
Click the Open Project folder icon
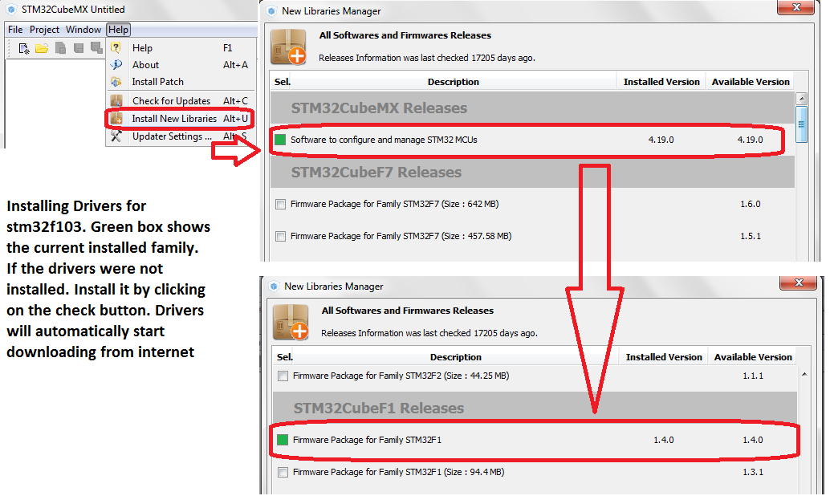pos(42,48)
